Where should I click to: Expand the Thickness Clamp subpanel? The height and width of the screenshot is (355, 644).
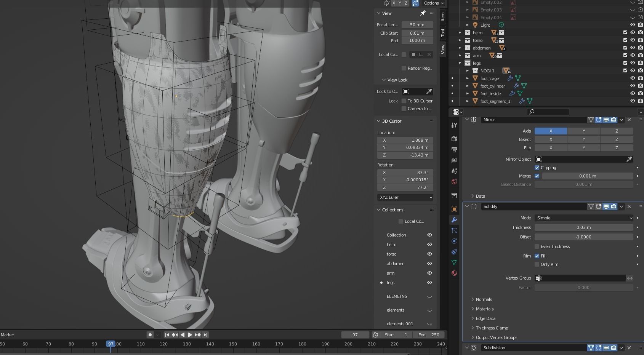[x=473, y=328]
